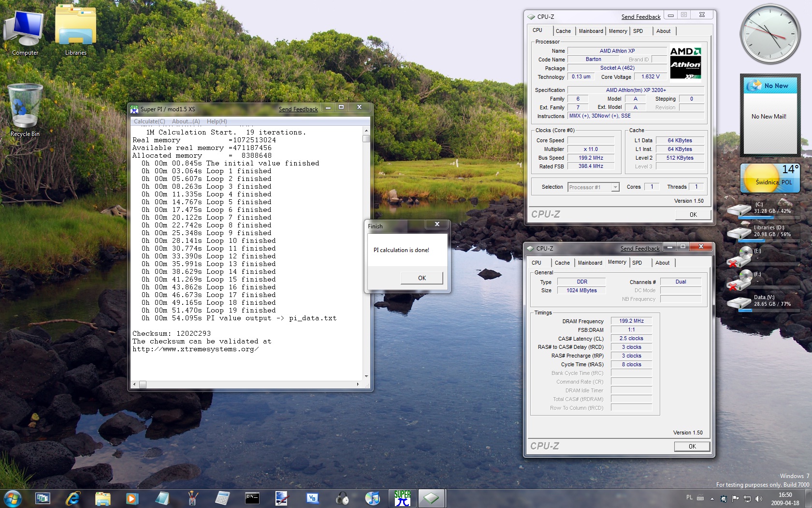Open Calculator from the taskbar
Image resolution: width=812 pixels, height=508 pixels.
pos(222,498)
